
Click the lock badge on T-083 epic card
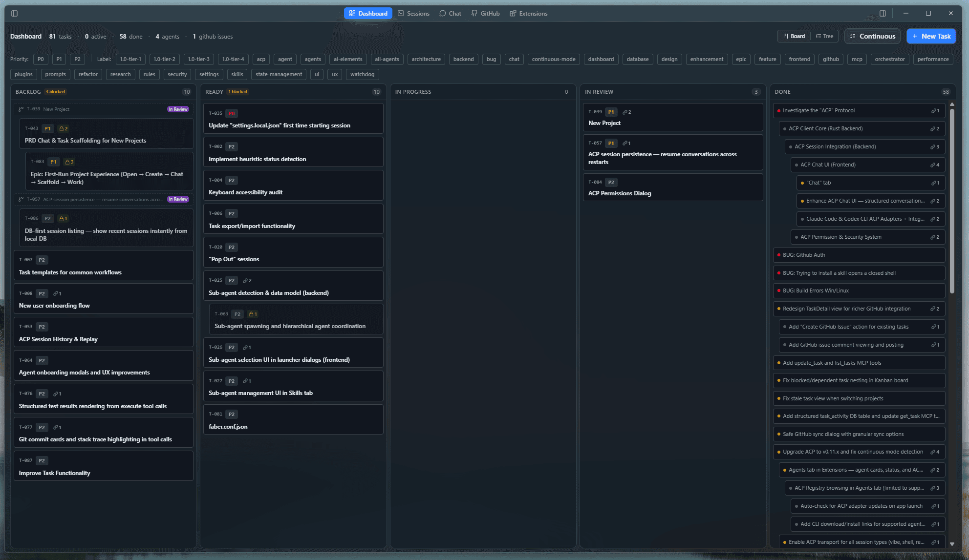[69, 162]
